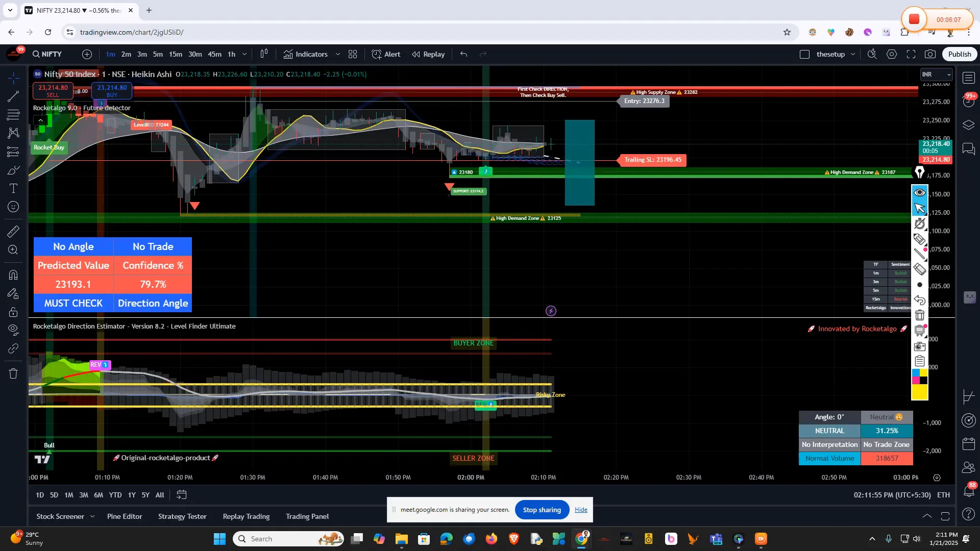The width and height of the screenshot is (980, 551).
Task: Take a chart snapshot with camera icon
Action: [x=930, y=54]
